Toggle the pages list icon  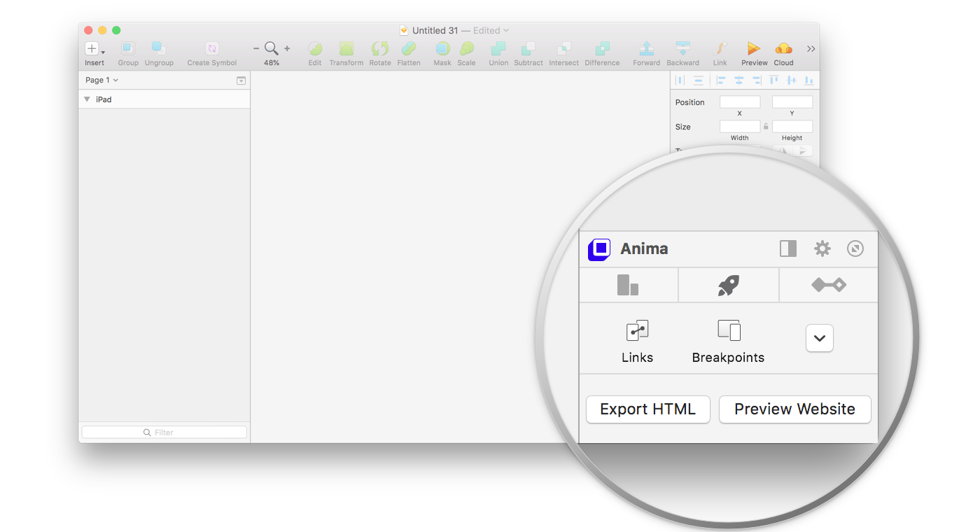tap(241, 80)
